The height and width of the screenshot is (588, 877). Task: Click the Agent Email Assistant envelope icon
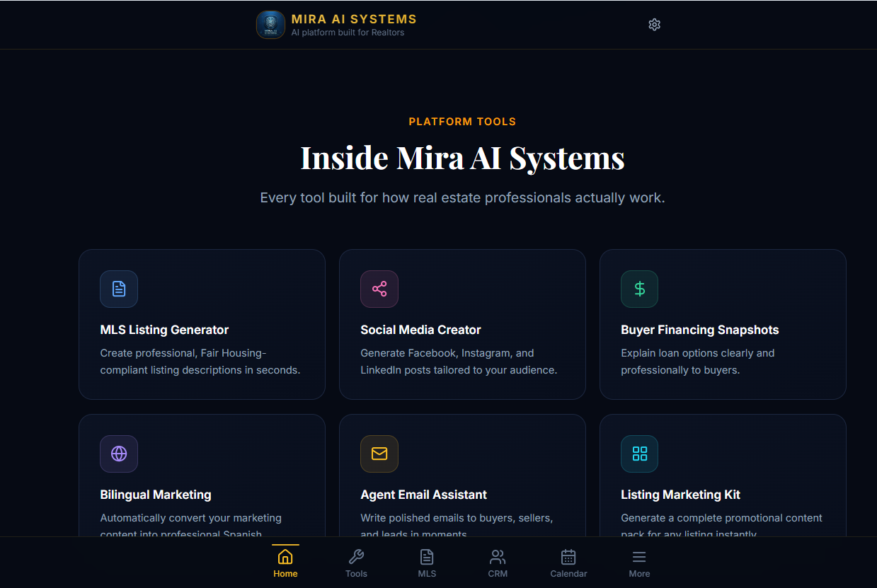coord(379,454)
